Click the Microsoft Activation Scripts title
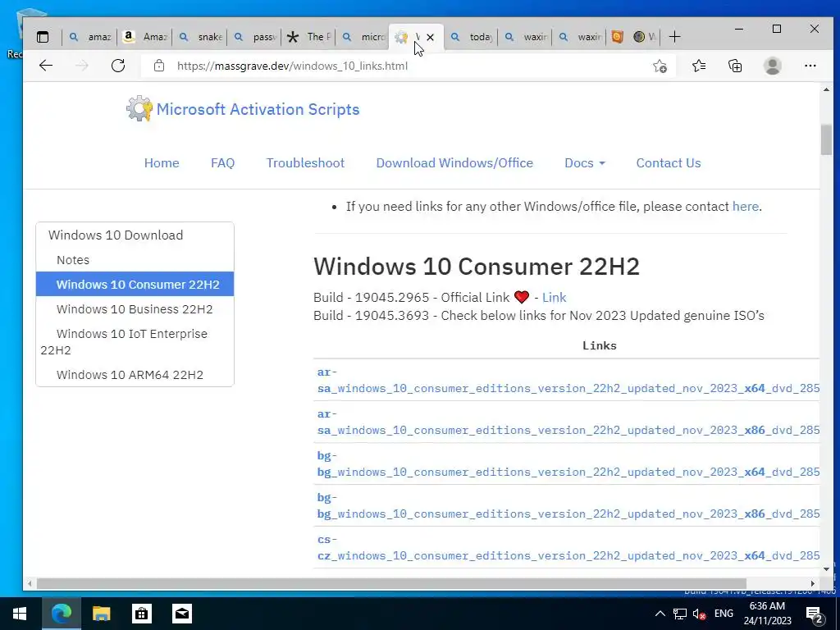Image resolution: width=840 pixels, height=630 pixels. click(x=258, y=109)
